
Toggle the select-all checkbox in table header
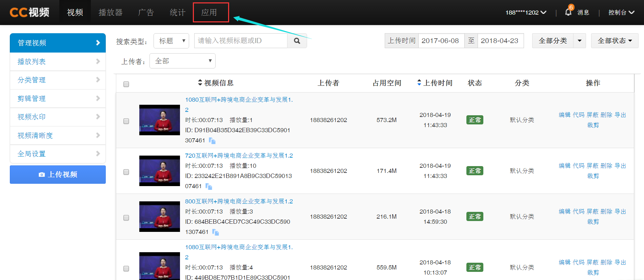click(x=126, y=84)
